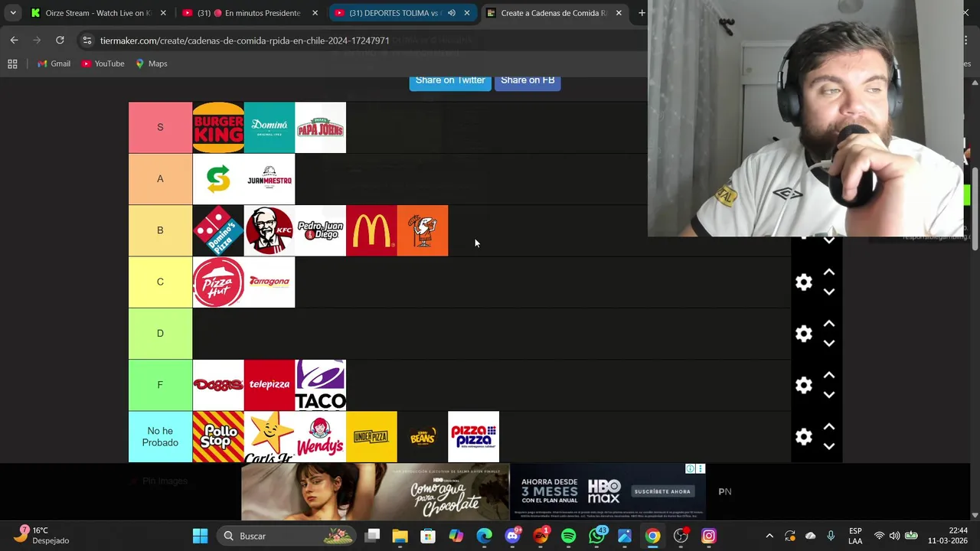This screenshot has width=980, height=551.
Task: Select the Domino's Pizza logo in B tier
Action: (218, 230)
